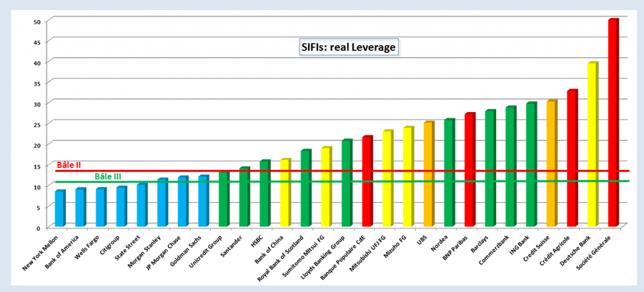Select the red BNP Paribas bar
644x292 pixels.
click(x=469, y=169)
